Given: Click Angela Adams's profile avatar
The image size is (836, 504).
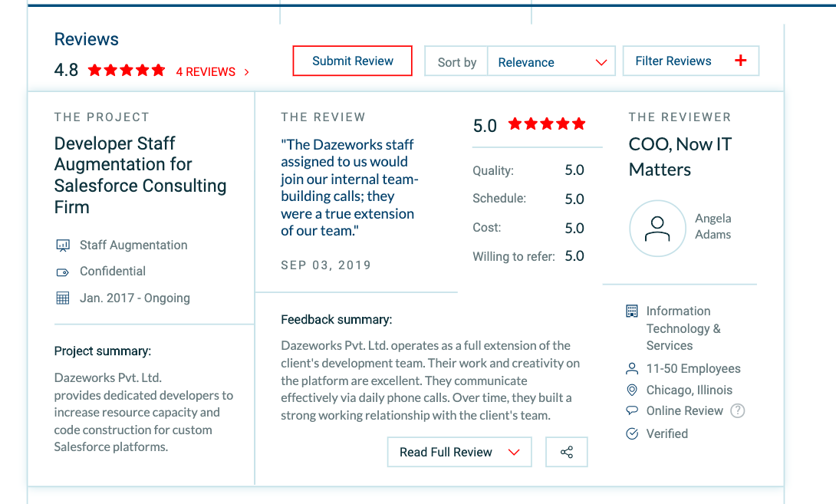Looking at the screenshot, I should (x=657, y=229).
